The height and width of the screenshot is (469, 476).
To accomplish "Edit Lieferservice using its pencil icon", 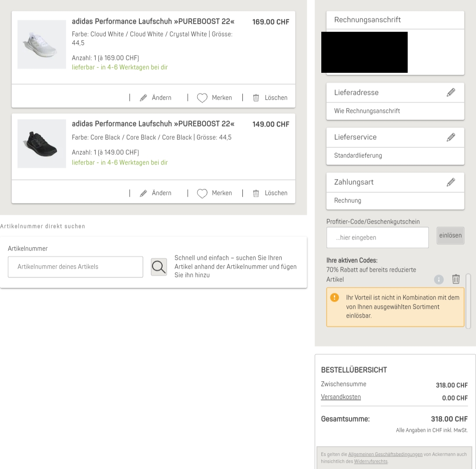I will tap(450, 137).
